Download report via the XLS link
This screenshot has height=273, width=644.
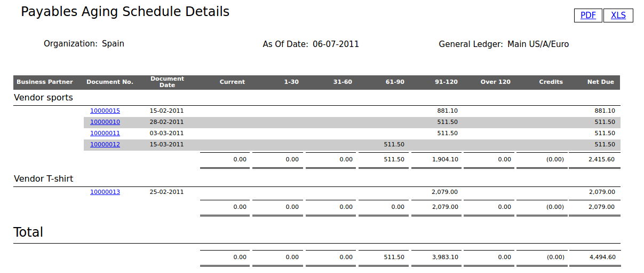point(618,15)
